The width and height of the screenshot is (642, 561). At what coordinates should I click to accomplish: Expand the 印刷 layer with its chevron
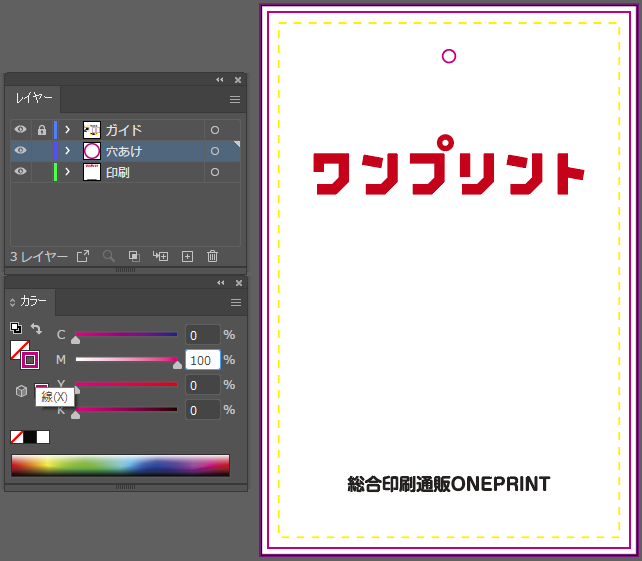(68, 172)
